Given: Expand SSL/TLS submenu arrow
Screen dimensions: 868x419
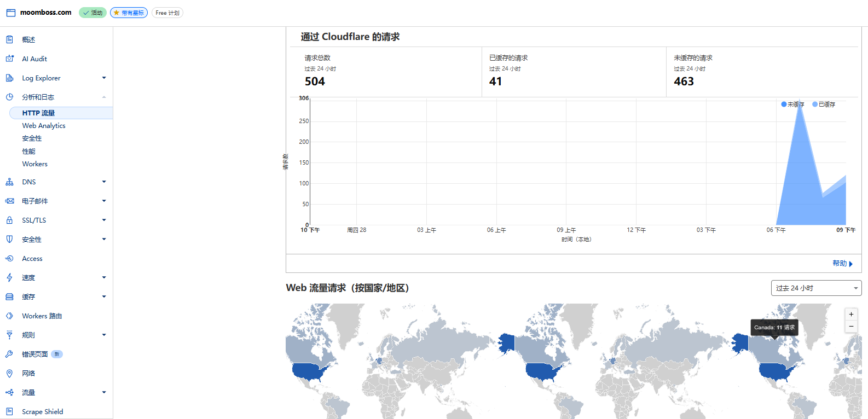Looking at the screenshot, I should [x=104, y=220].
